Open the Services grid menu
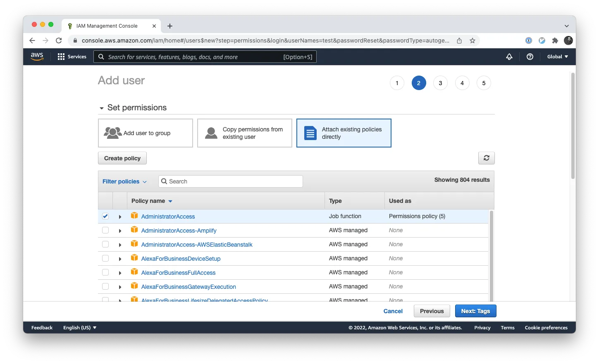Screen dimensions: 599x364 click(x=72, y=57)
